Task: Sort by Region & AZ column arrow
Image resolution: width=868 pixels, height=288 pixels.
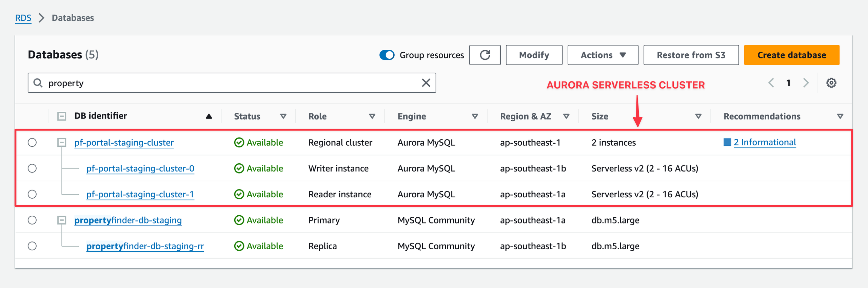Action: point(566,116)
